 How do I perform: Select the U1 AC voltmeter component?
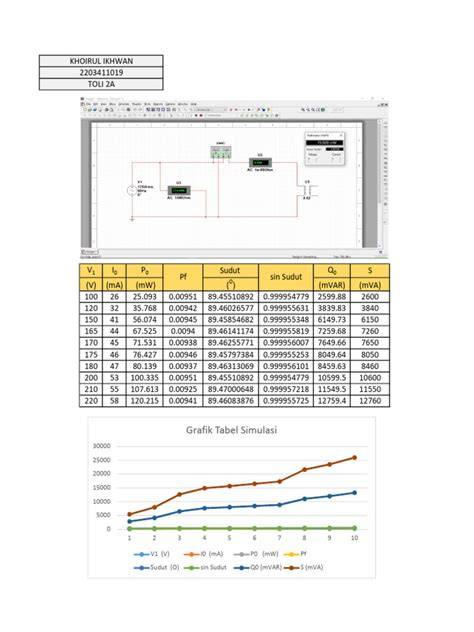[179, 190]
